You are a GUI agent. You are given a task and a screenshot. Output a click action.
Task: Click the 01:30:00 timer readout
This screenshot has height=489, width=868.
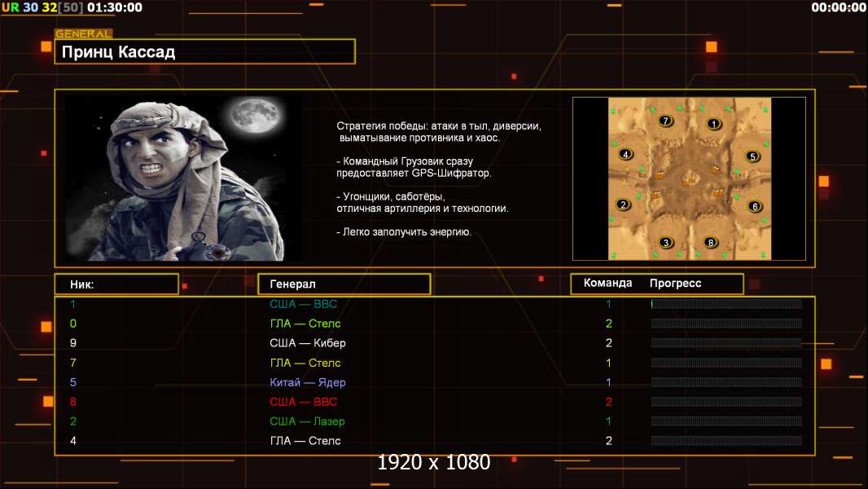pos(115,8)
